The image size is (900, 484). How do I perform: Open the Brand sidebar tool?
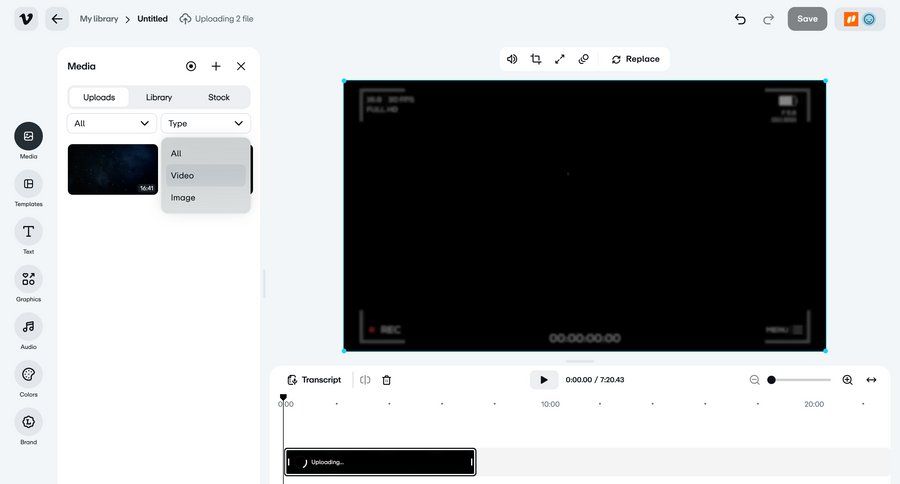28,427
